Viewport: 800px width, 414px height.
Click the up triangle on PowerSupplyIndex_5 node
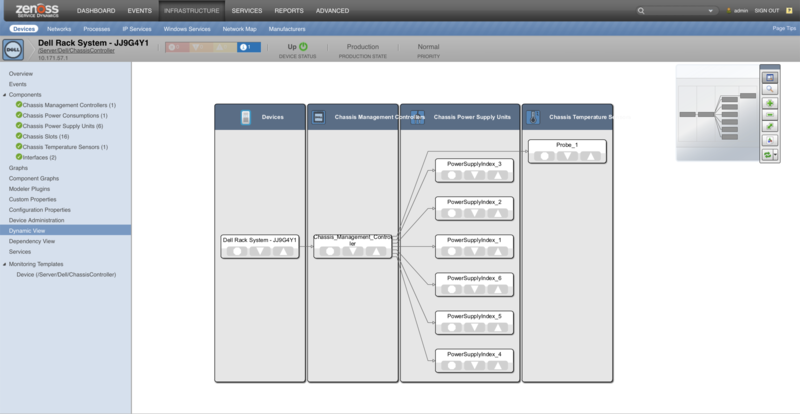497,327
